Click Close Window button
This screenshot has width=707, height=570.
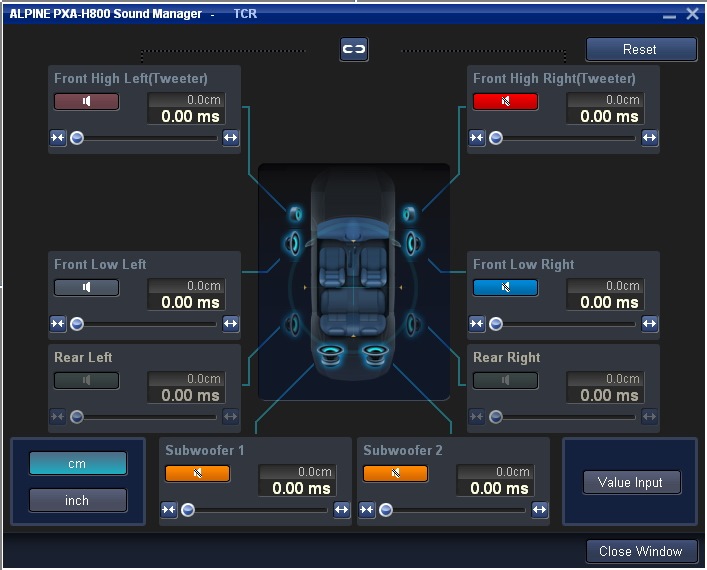[641, 551]
